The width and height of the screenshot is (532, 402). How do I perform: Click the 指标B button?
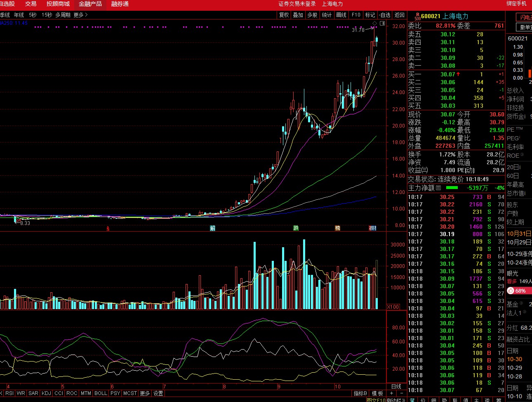[360, 393]
